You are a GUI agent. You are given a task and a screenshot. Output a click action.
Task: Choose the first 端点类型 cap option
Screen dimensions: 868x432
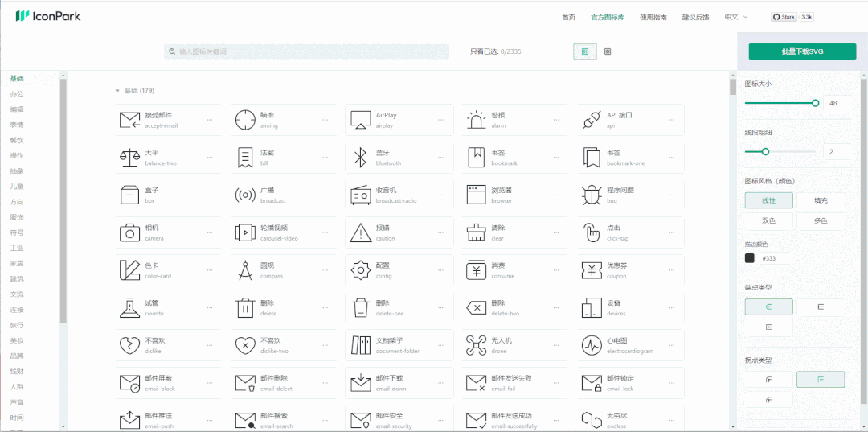pos(768,307)
